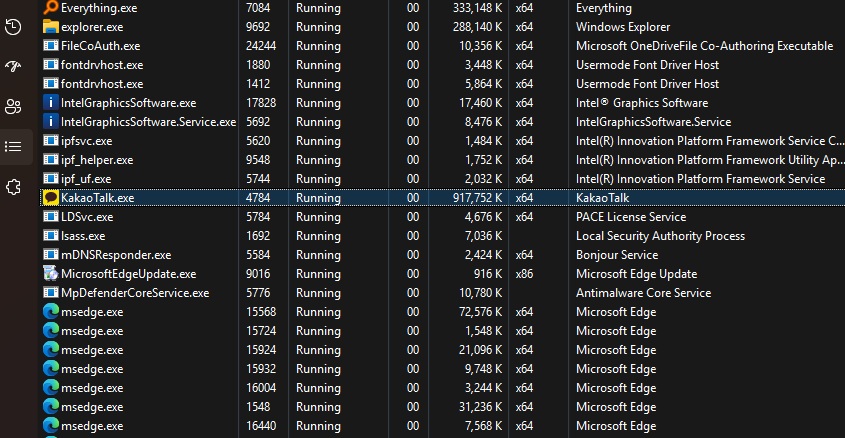Click Edge icon of msedge.exe PID 15568

(51, 312)
